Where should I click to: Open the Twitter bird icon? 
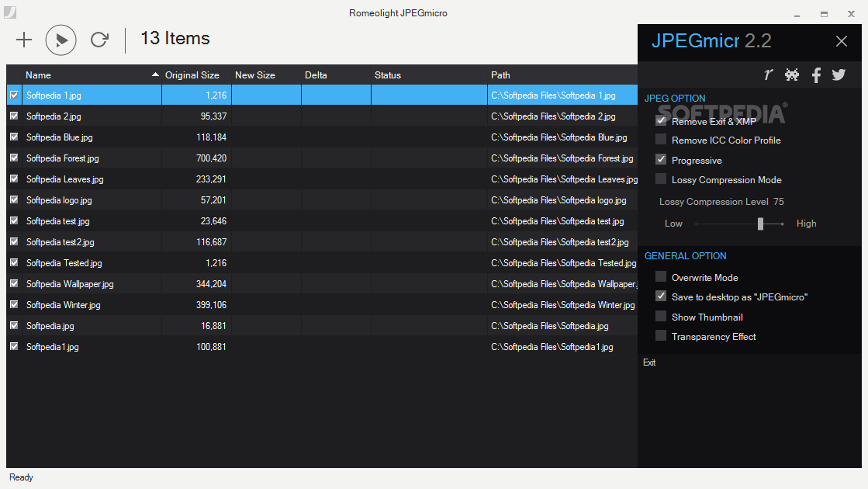[839, 75]
